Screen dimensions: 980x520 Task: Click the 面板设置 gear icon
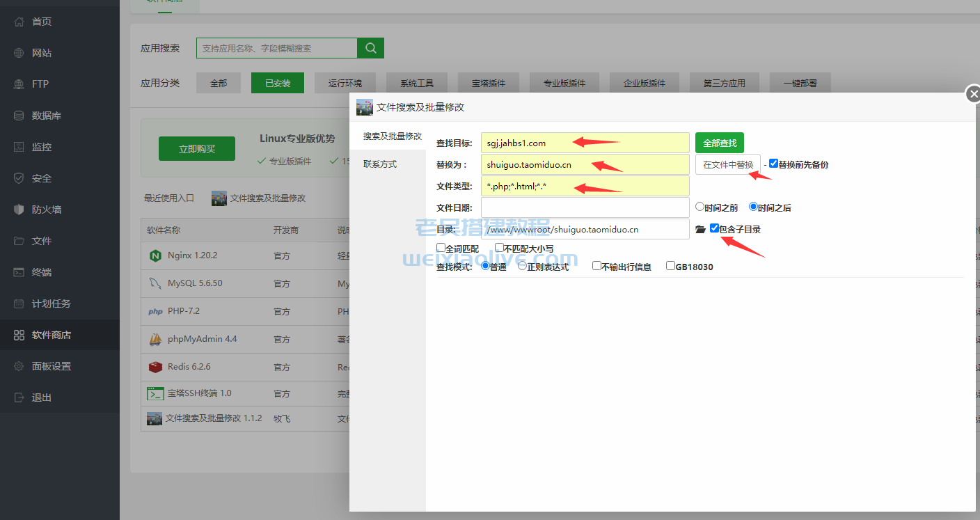[x=19, y=366]
